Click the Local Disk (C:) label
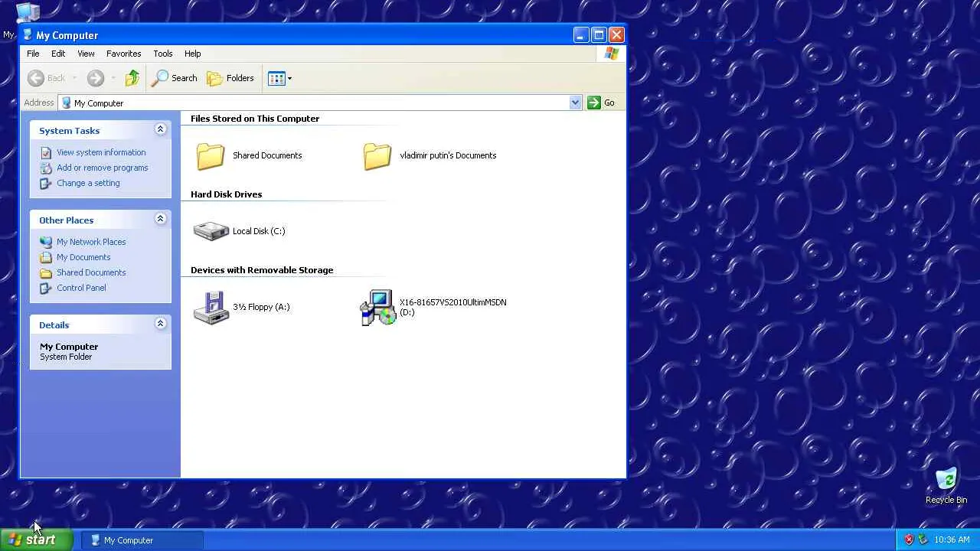The height and width of the screenshot is (551, 980). tap(259, 231)
